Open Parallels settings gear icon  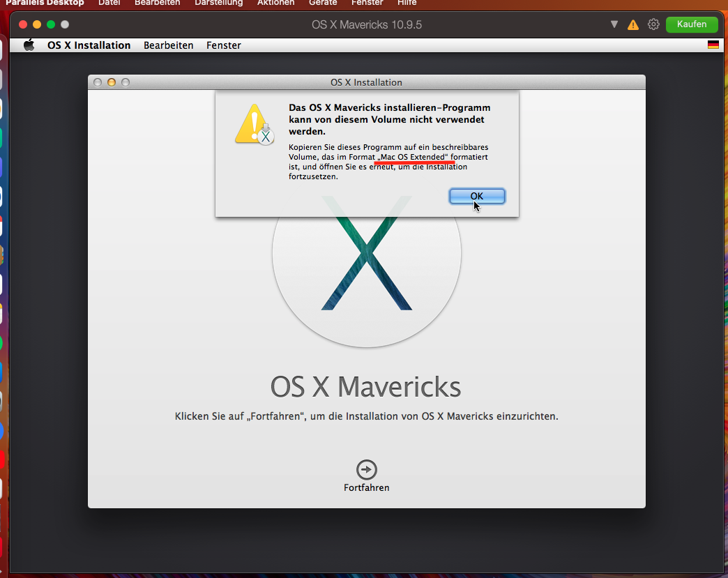(x=653, y=24)
